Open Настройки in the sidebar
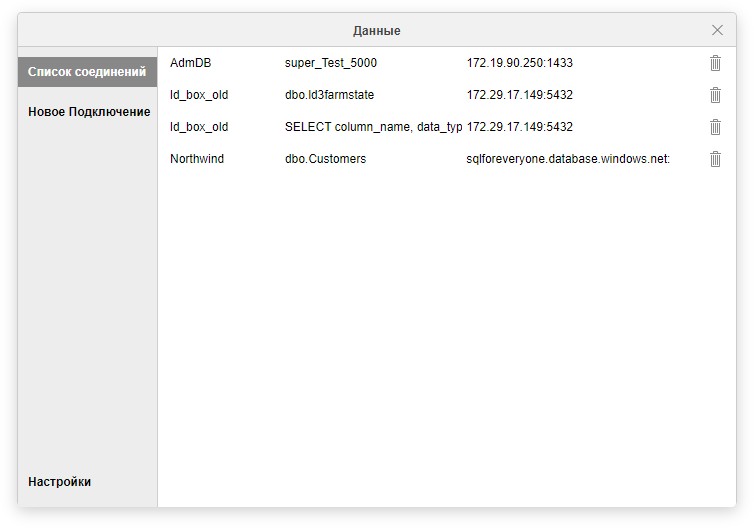This screenshot has width=754, height=528. [x=60, y=482]
